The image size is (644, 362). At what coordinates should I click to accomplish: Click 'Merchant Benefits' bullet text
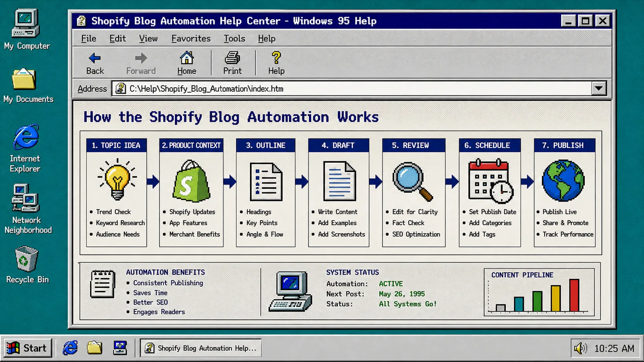tap(195, 234)
